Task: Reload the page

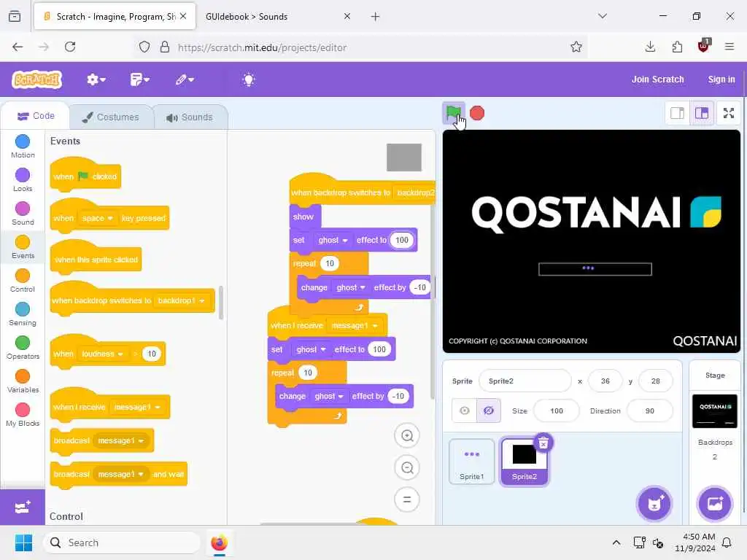Action: 70,47
